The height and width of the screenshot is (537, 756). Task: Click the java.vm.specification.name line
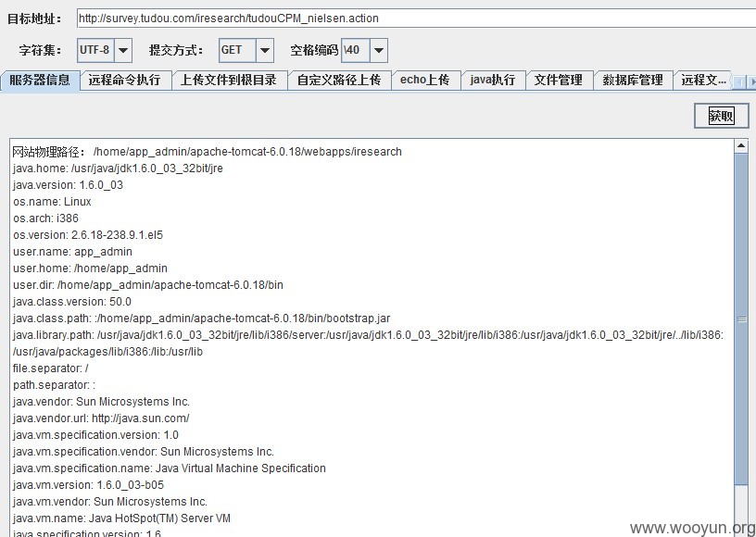[170, 468]
